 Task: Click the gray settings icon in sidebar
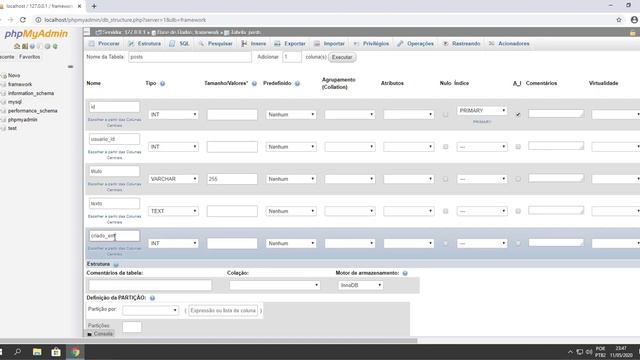tap(47, 46)
